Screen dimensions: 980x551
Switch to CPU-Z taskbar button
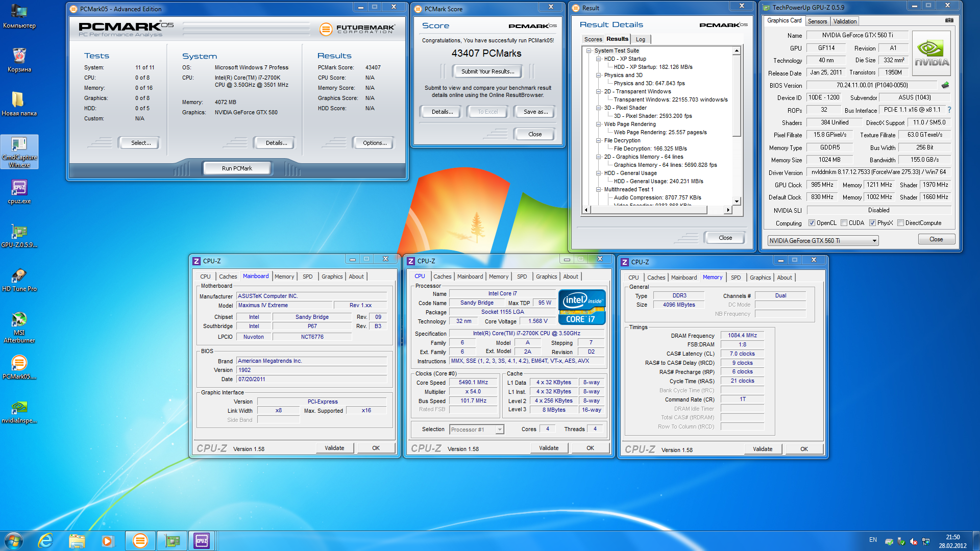[x=202, y=541]
